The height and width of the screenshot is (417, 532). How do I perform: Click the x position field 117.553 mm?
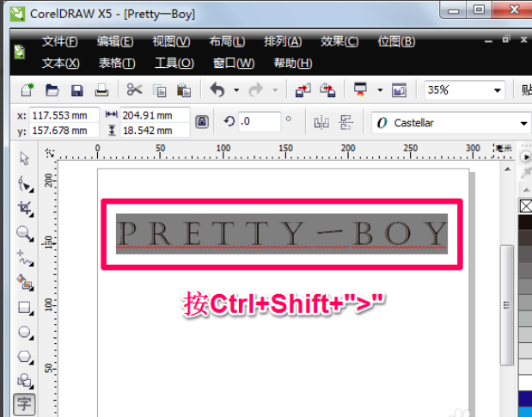[64, 115]
